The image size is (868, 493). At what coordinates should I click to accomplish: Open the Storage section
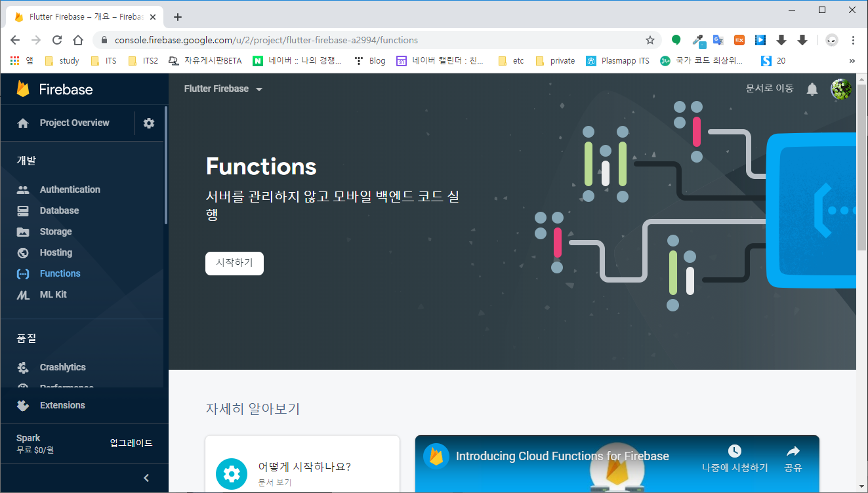click(x=56, y=231)
